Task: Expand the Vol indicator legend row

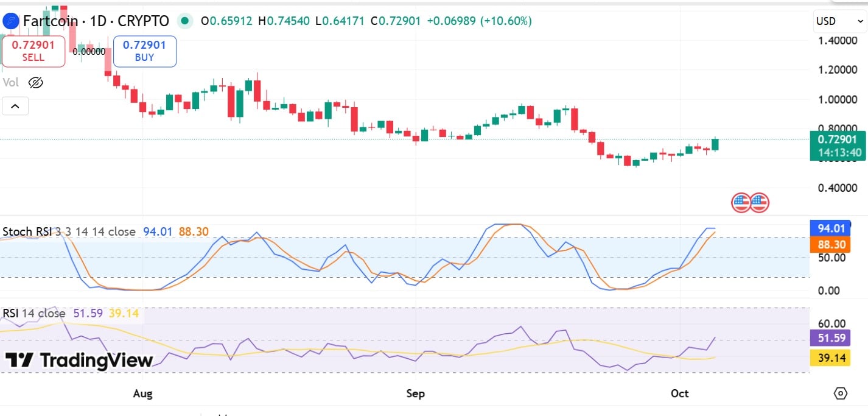Action: click(10, 82)
